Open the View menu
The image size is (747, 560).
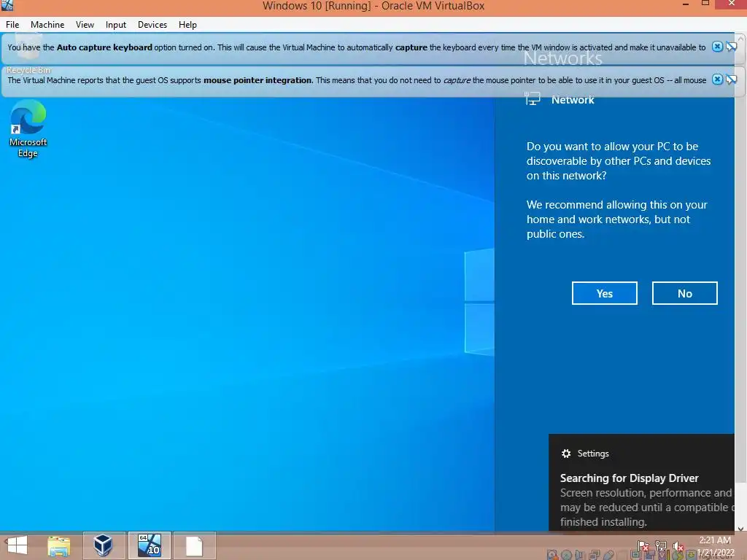(x=85, y=25)
